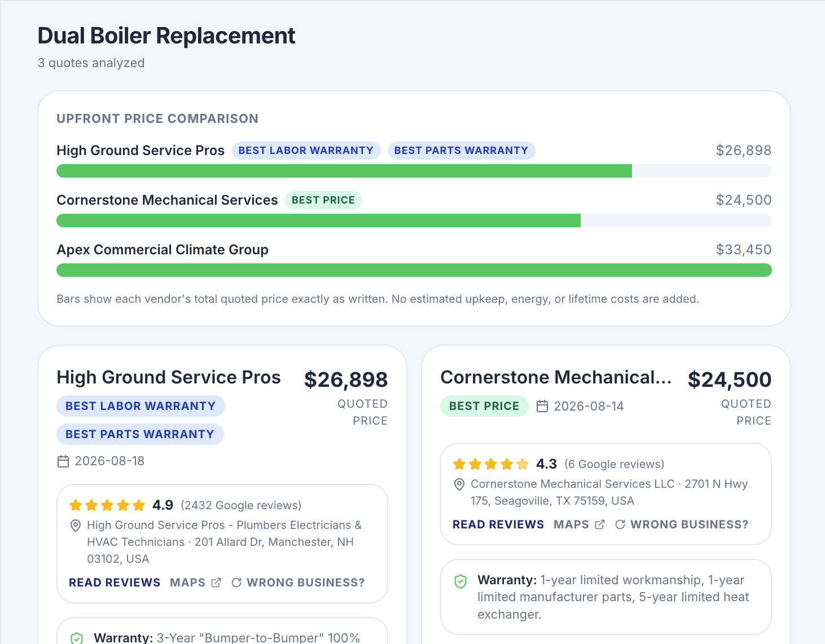Click the Cornerstone Mechanical Services price bar
Viewport: 825px width, 644px height.
tap(414, 220)
